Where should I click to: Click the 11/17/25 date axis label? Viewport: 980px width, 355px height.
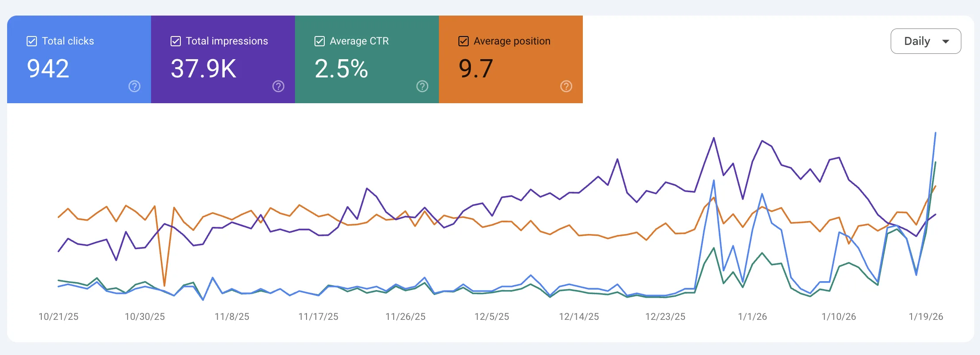pyautogui.click(x=318, y=317)
